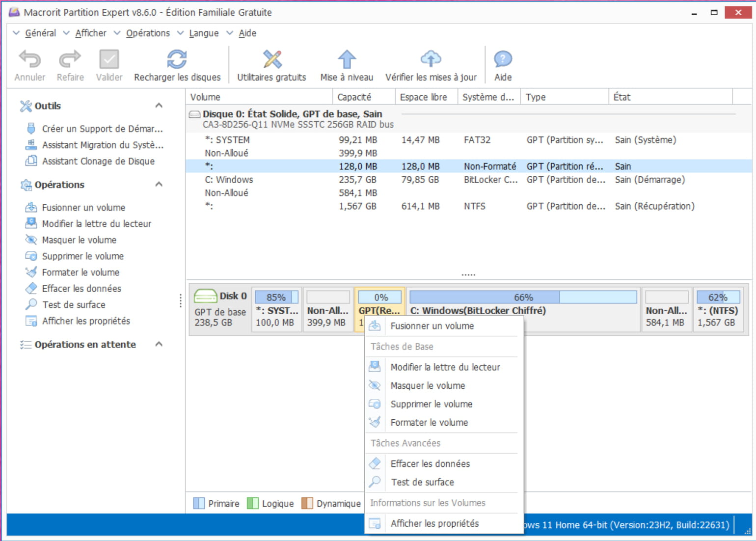
Task: Select the NTFS partition 62% usage bar
Action: click(718, 297)
